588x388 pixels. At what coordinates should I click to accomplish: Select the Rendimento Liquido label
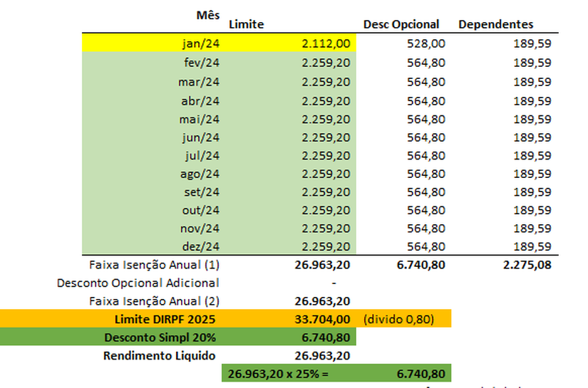160,355
